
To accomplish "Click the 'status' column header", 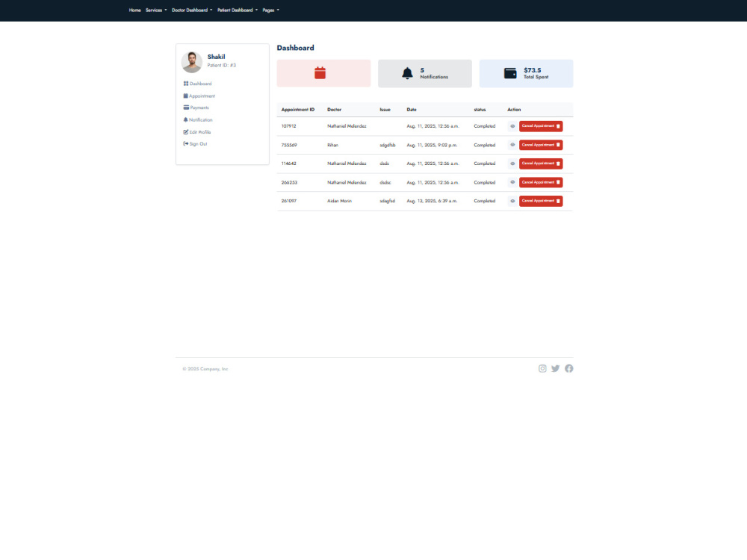I will (x=480, y=110).
